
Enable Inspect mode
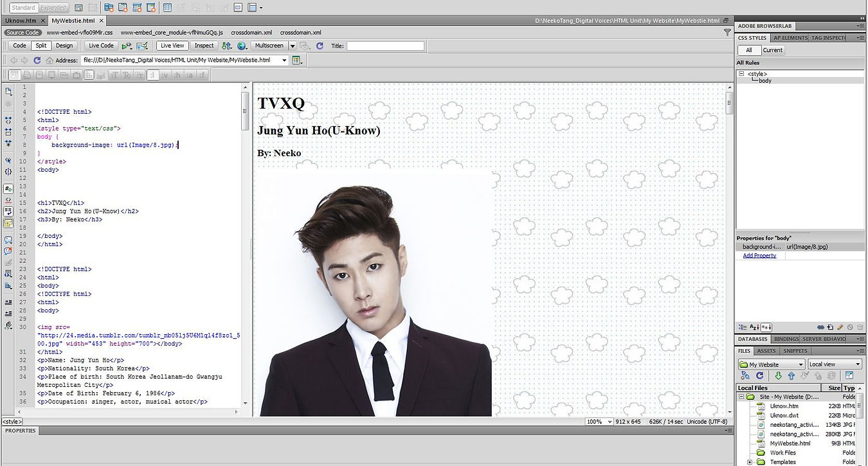204,46
